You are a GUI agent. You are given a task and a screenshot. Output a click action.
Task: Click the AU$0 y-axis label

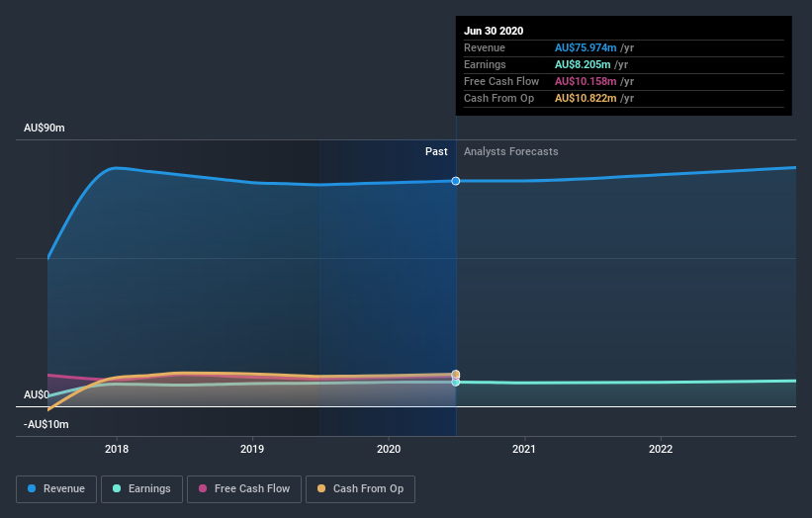[37, 394]
